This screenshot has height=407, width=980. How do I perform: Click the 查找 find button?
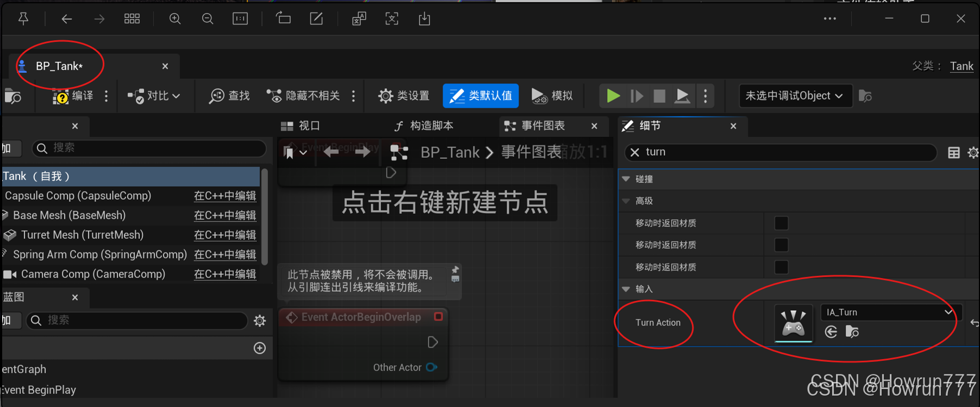[229, 96]
